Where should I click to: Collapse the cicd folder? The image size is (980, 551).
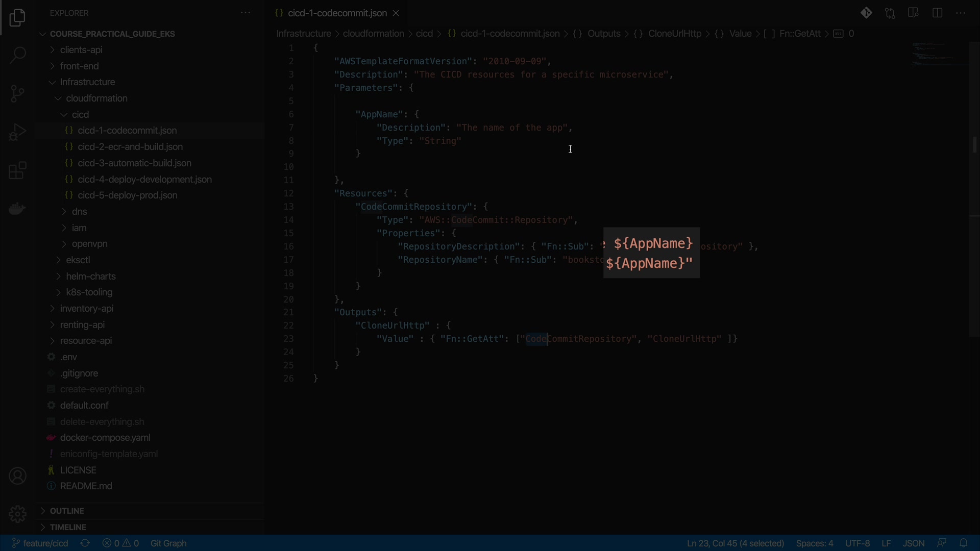(80, 114)
